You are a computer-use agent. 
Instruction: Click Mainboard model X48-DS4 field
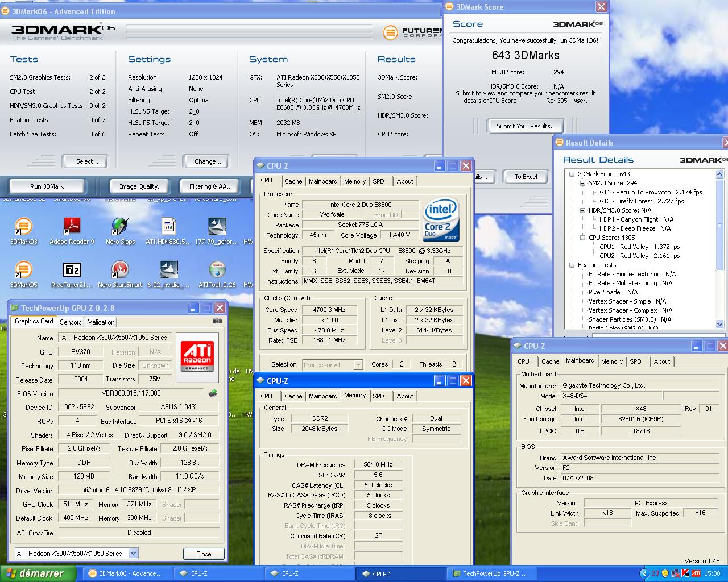(x=611, y=396)
